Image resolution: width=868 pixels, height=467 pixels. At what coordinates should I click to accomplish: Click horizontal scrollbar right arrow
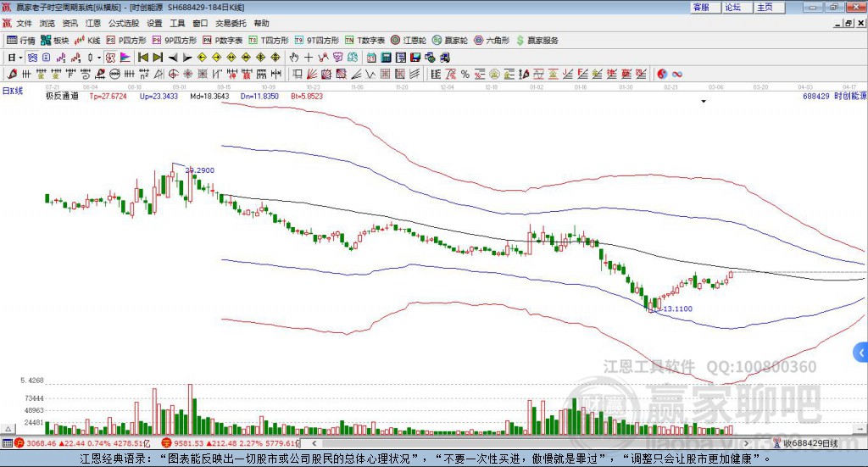[746, 443]
